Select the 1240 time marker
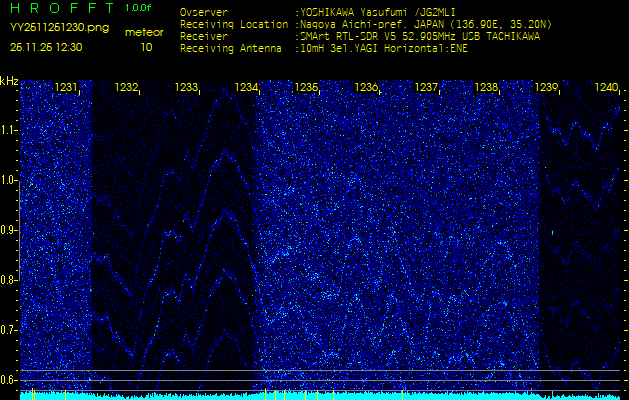629x400 pixels. click(x=606, y=88)
